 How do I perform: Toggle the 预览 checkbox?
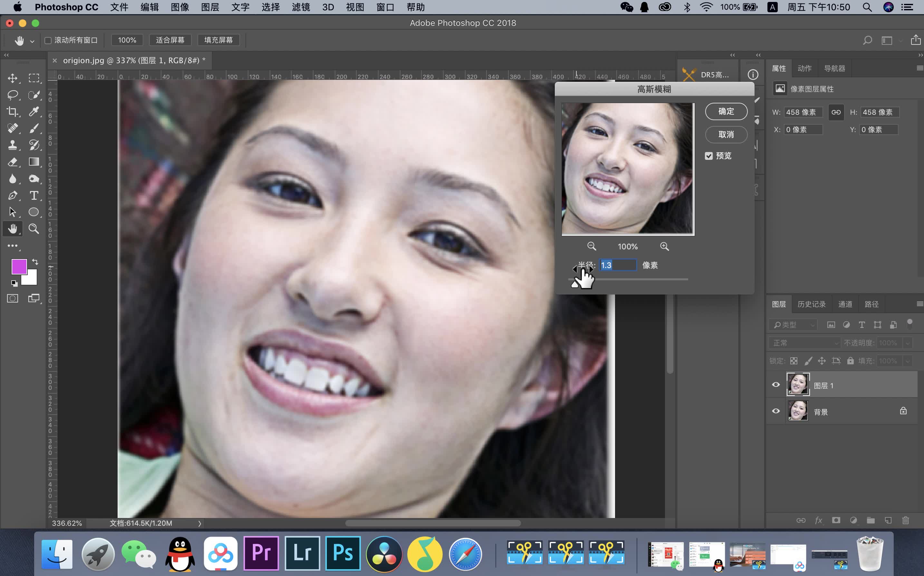pos(708,156)
